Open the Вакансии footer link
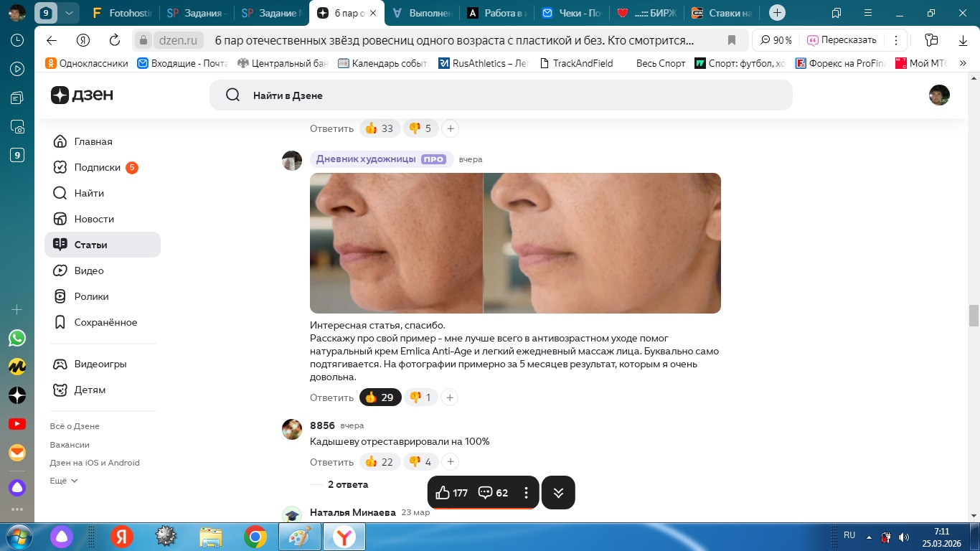 (70, 445)
